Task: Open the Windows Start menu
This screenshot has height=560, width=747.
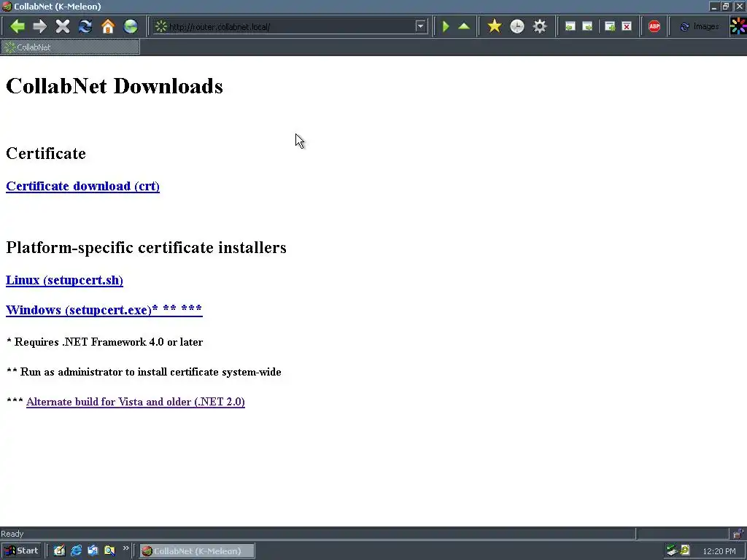Action: click(x=21, y=551)
